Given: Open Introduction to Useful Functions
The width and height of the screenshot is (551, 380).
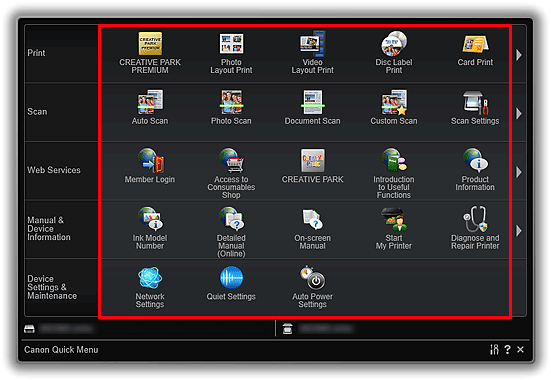Looking at the screenshot, I should tap(394, 173).
